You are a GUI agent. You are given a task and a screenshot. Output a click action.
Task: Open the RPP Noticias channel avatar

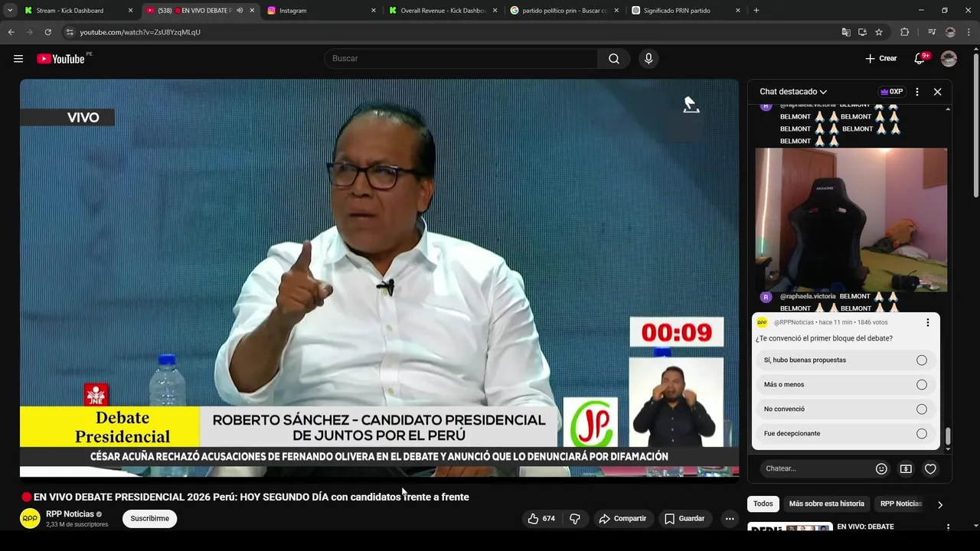(x=30, y=518)
